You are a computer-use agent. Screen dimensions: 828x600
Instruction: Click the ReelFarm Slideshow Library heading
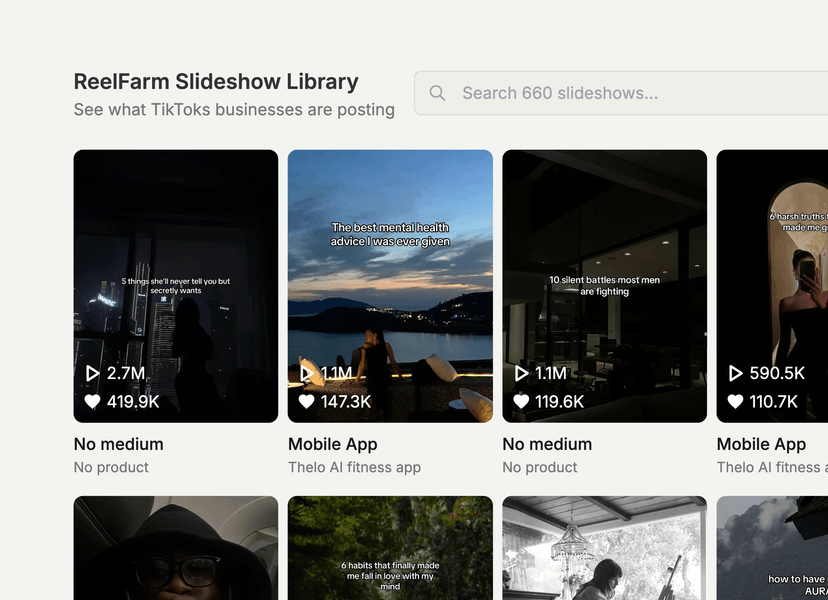[x=216, y=81]
